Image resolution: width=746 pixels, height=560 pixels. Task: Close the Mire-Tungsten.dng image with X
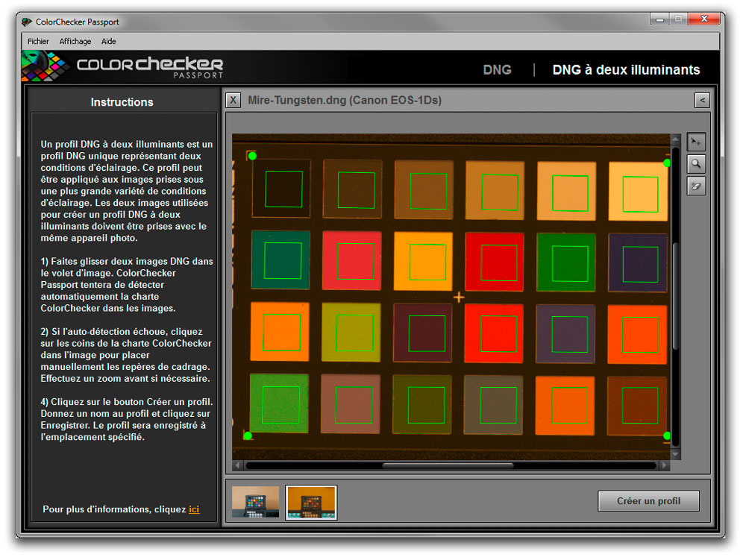[233, 101]
